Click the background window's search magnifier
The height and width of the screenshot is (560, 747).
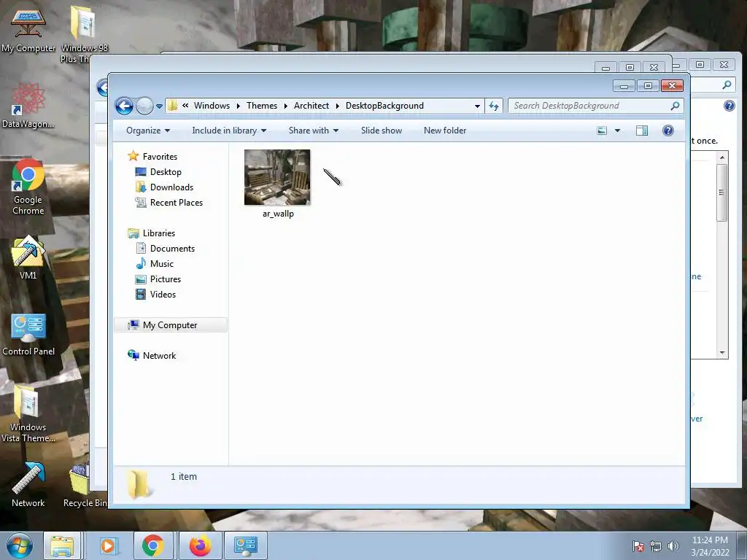pos(727,85)
